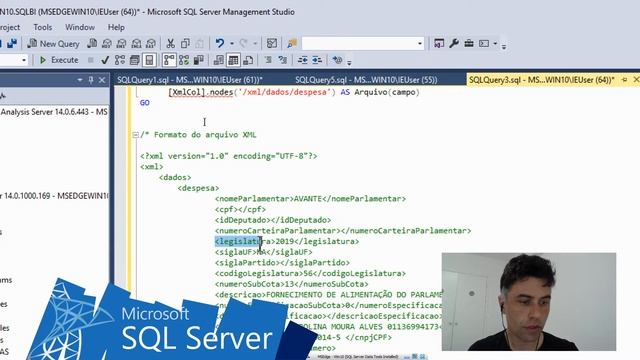
Task: Open the Tools menu
Action: (42, 27)
